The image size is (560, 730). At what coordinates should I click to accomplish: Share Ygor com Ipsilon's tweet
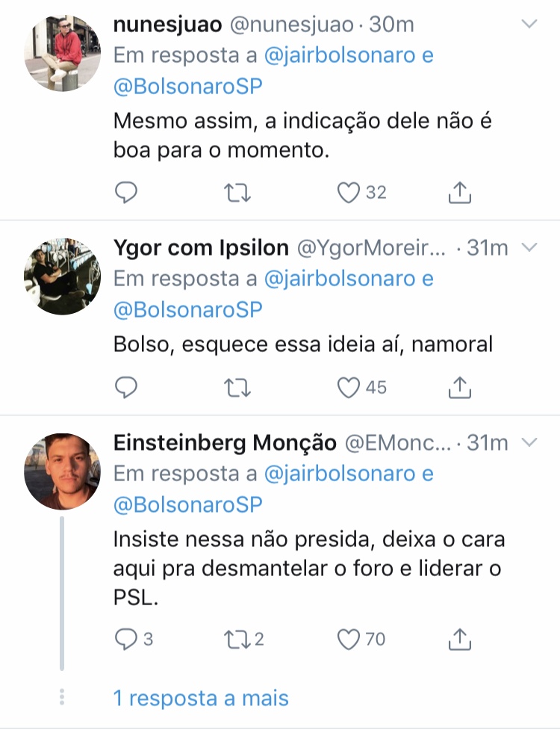tap(460, 387)
